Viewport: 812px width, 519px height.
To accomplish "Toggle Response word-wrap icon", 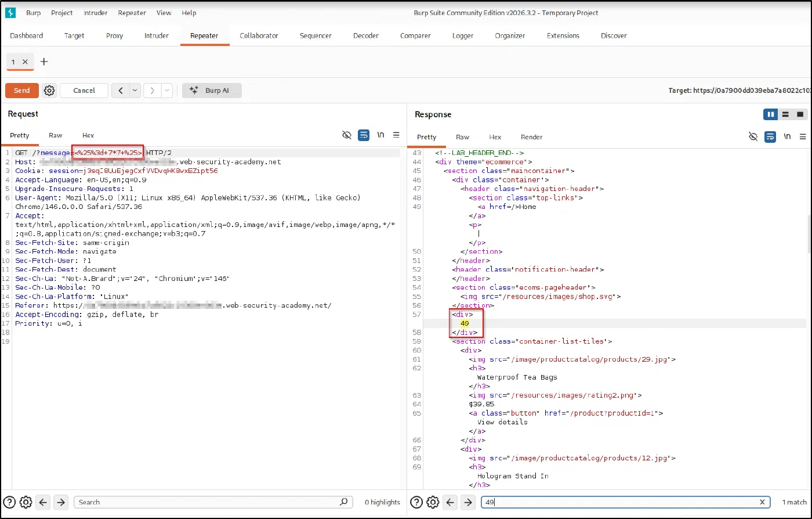I will [770, 137].
